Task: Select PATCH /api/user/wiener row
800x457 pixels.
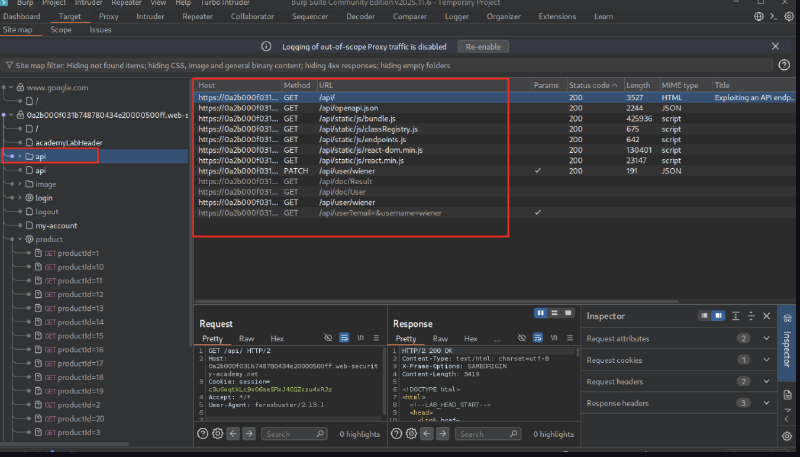Action: [x=494, y=171]
